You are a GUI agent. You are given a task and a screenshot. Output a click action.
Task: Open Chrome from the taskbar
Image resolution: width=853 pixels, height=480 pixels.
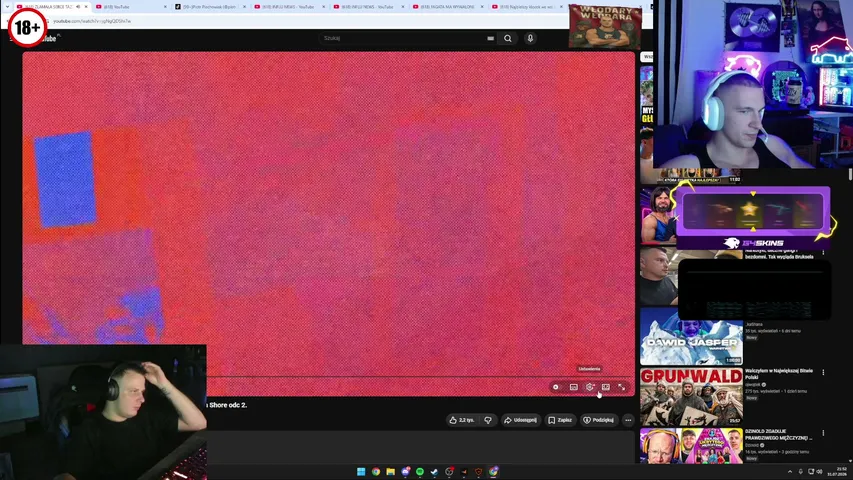pos(376,472)
